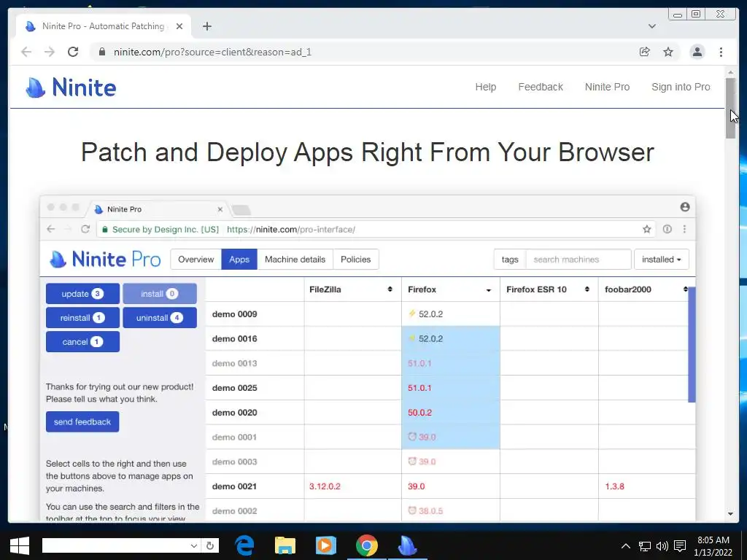747x560 pixels.
Task: Click the volume speaker tray icon
Action: pyautogui.click(x=662, y=546)
